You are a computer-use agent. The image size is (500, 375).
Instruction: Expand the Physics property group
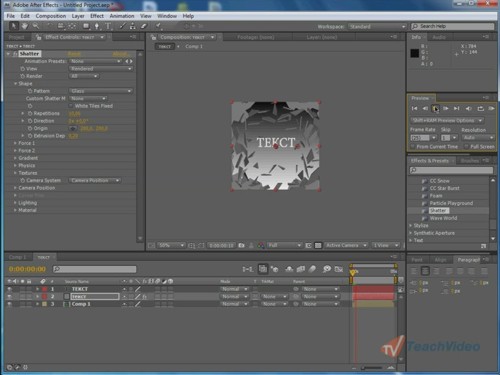pos(15,165)
